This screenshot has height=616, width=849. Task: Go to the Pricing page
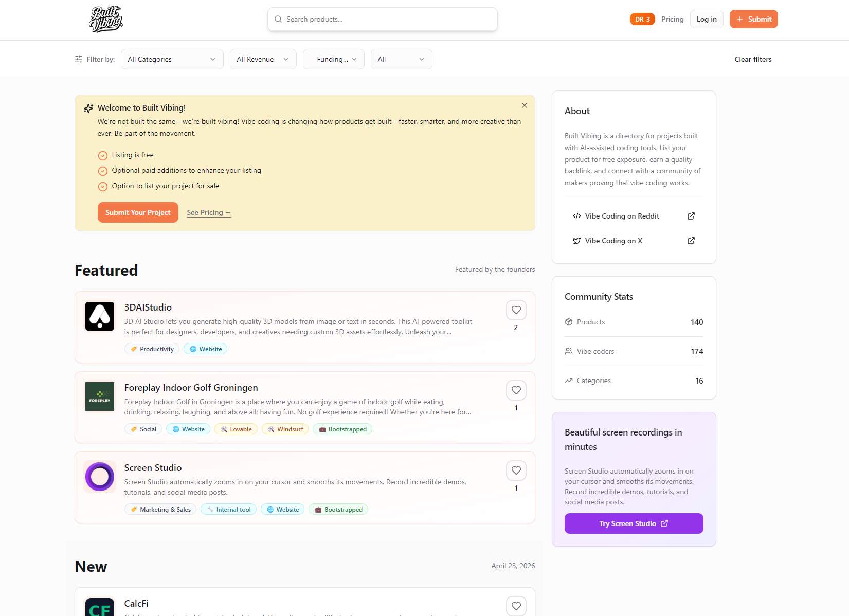tap(672, 19)
